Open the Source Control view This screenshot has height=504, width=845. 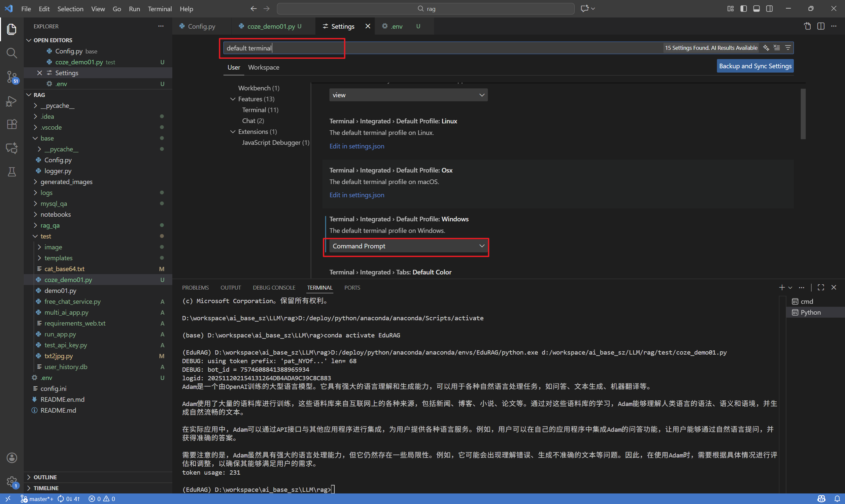[12, 77]
